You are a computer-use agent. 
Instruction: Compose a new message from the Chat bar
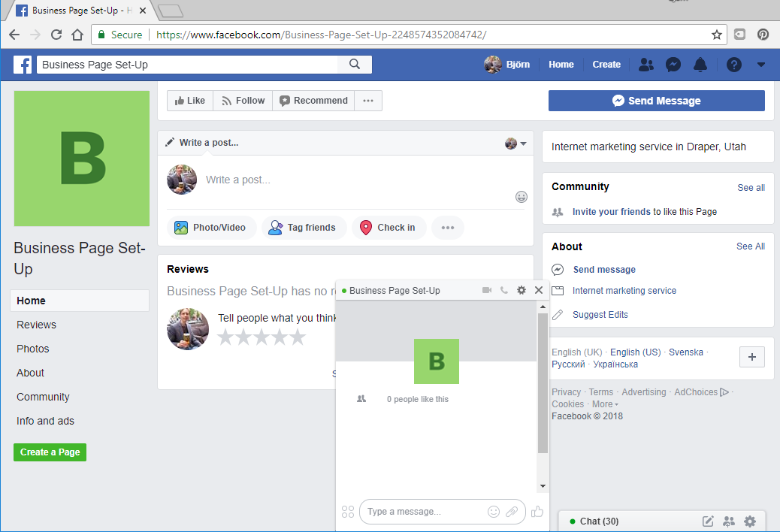click(707, 521)
